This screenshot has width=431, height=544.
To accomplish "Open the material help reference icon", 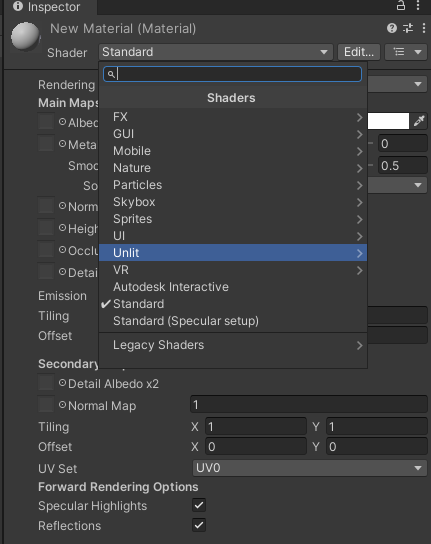I will pyautogui.click(x=392, y=28).
